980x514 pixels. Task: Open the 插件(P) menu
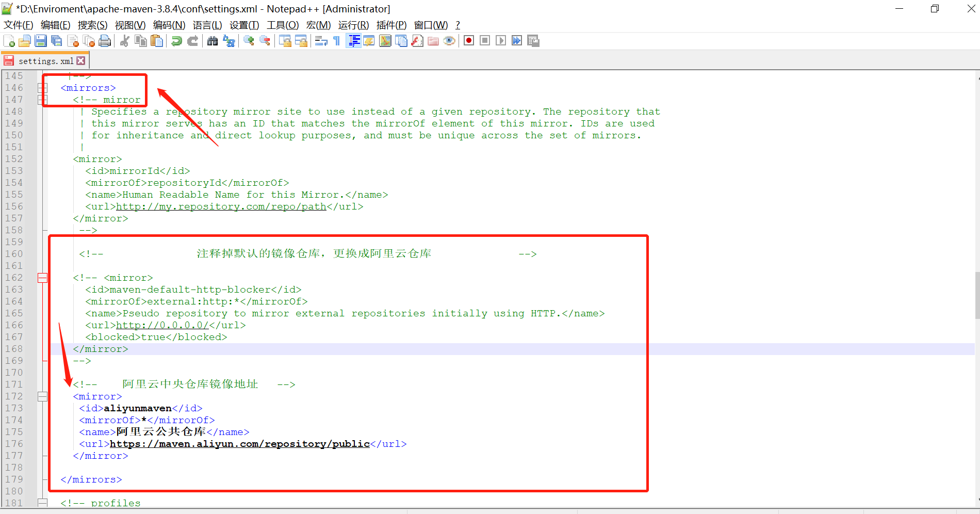[x=391, y=25]
